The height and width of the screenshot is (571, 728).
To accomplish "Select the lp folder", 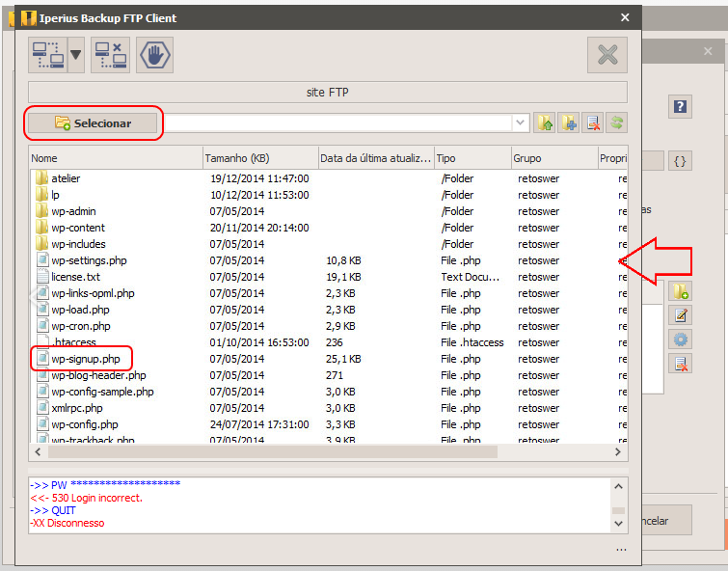I will pos(55,195).
